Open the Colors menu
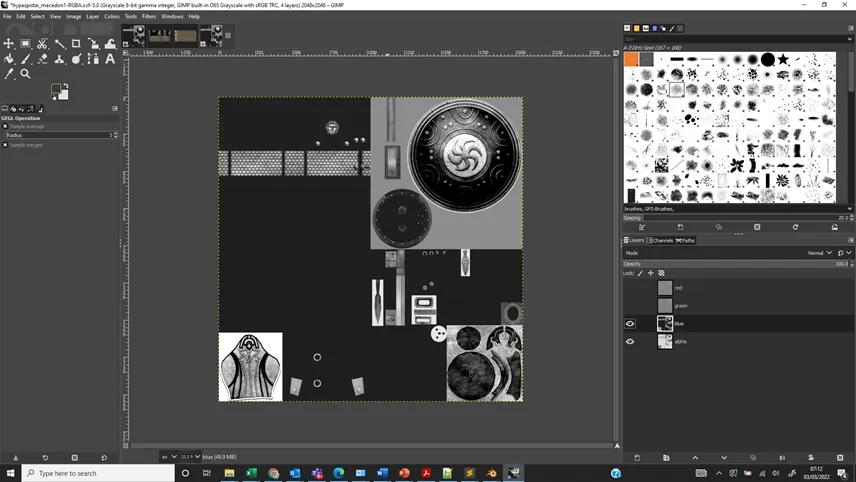The image size is (856, 482). click(x=111, y=16)
